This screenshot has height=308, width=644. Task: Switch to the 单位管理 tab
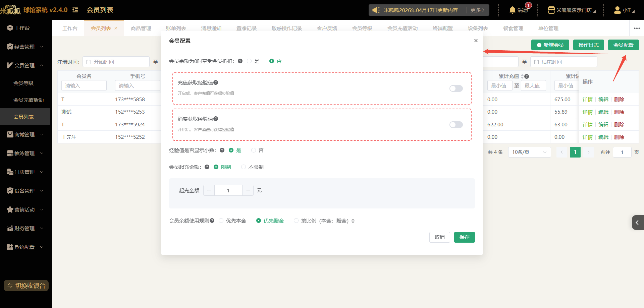pos(548,28)
